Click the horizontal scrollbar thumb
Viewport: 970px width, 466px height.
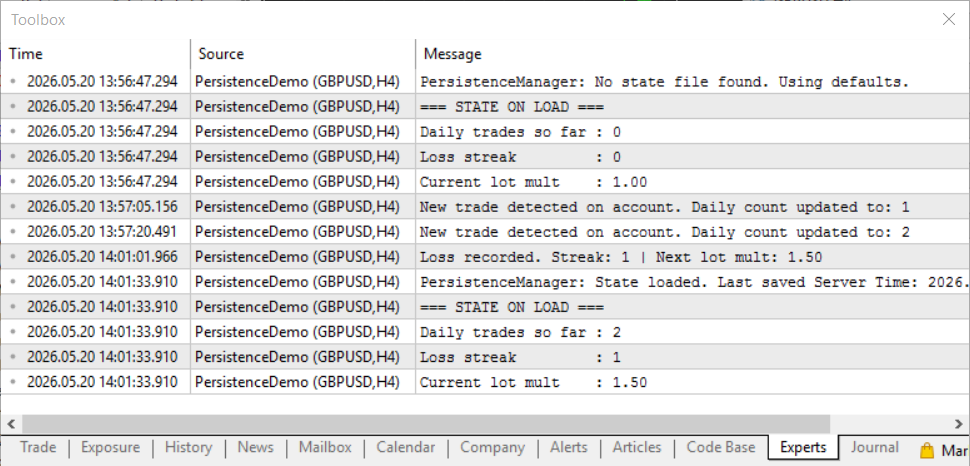click(x=426, y=424)
